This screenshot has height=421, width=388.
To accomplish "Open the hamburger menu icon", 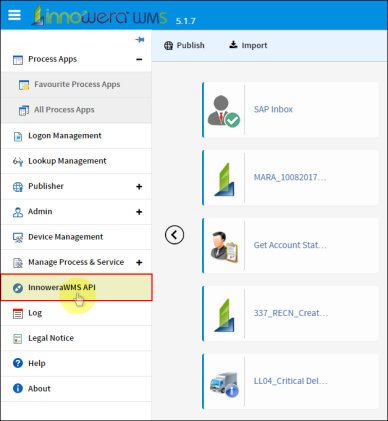I will [x=14, y=15].
